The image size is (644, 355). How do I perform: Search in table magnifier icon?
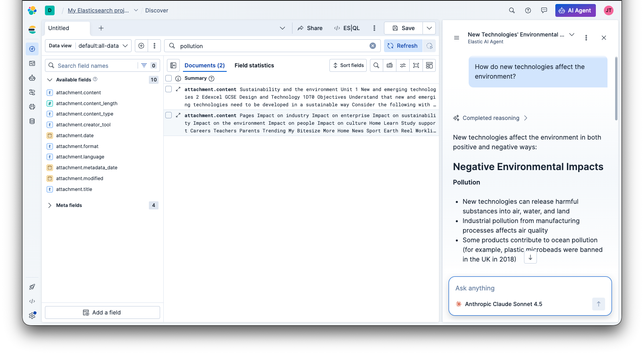point(376,65)
